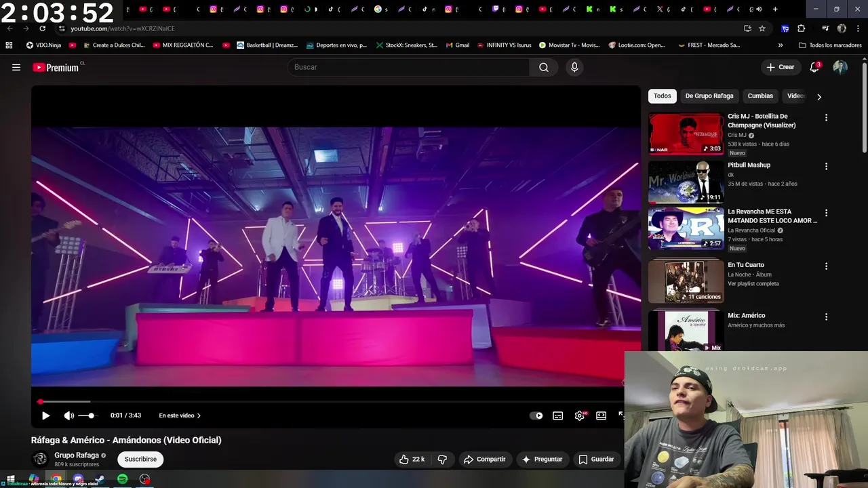The height and width of the screenshot is (488, 868).
Task: Open the 'Basketball | Dreamz...' bookmark
Action: [x=267, y=45]
